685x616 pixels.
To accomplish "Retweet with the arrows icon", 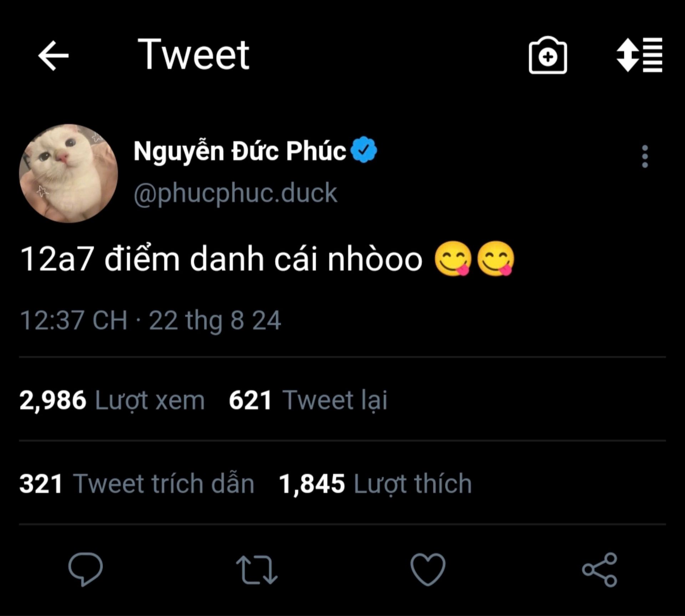I will (x=257, y=569).
